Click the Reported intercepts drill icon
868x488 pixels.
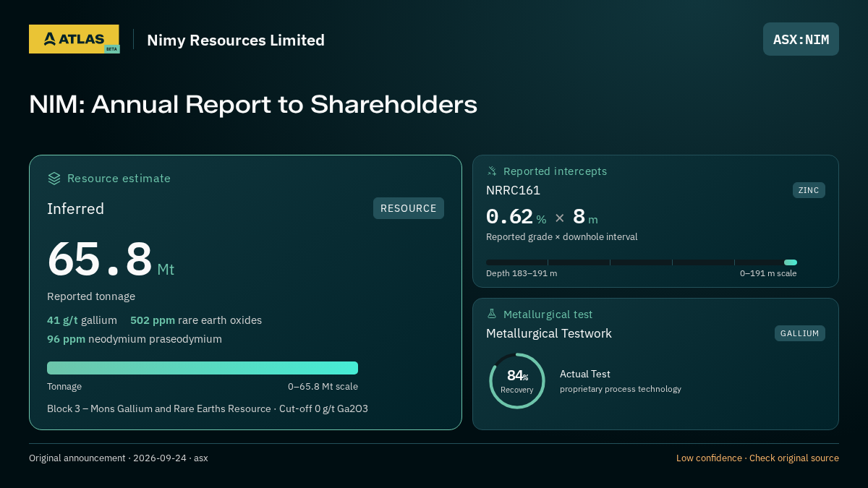pos(492,171)
